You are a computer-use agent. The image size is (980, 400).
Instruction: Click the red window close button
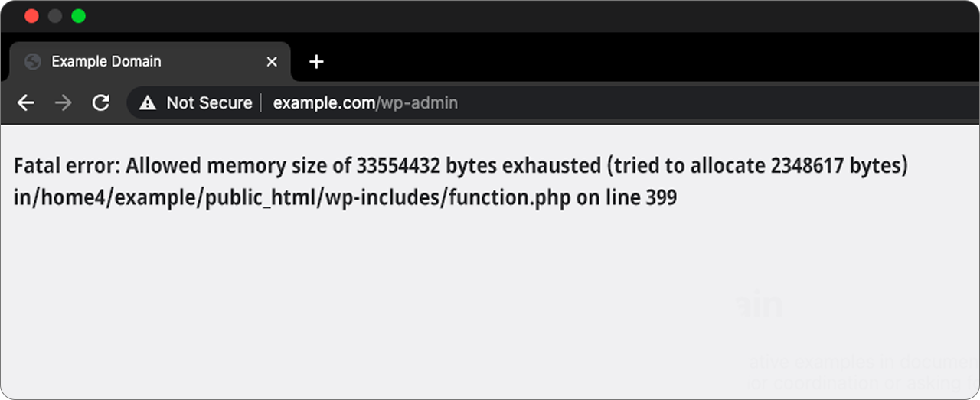tap(31, 16)
